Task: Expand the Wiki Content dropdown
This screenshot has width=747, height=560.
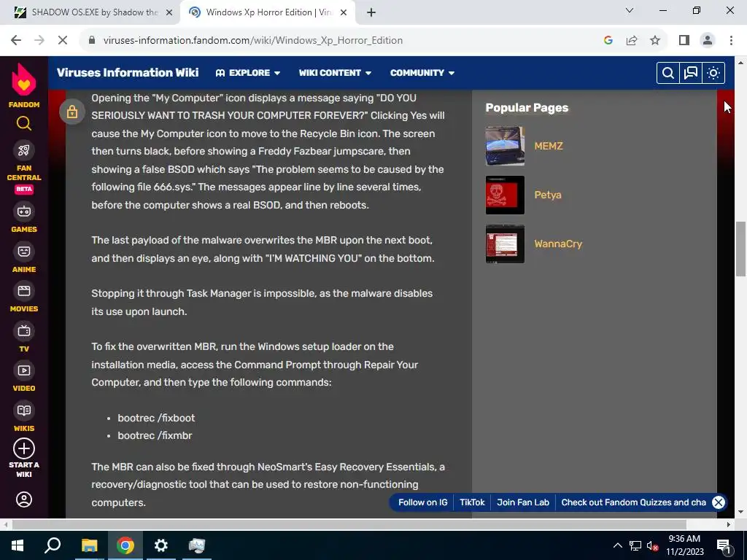Action: click(335, 73)
